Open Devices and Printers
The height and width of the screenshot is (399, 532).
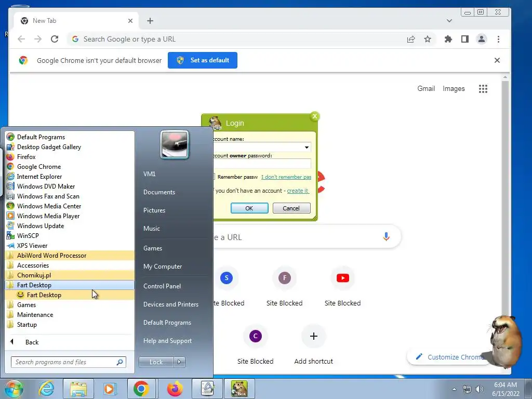point(170,304)
